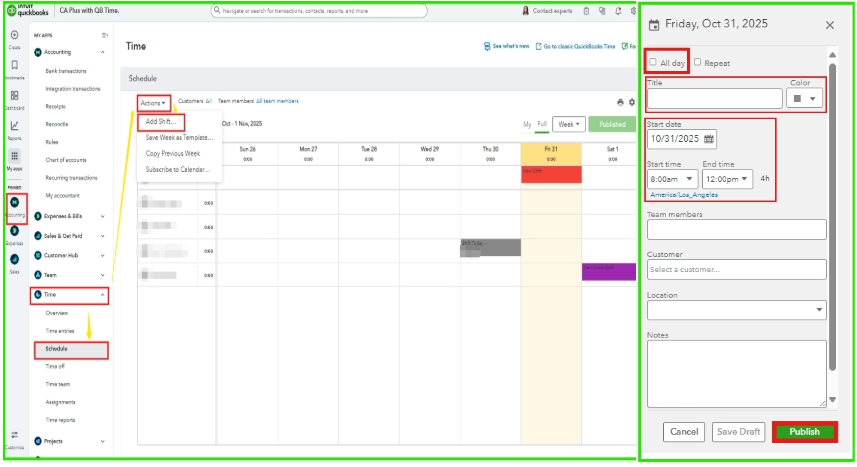The height and width of the screenshot is (467, 857).
Task: Open the shift Color swatch picker
Action: pos(804,99)
